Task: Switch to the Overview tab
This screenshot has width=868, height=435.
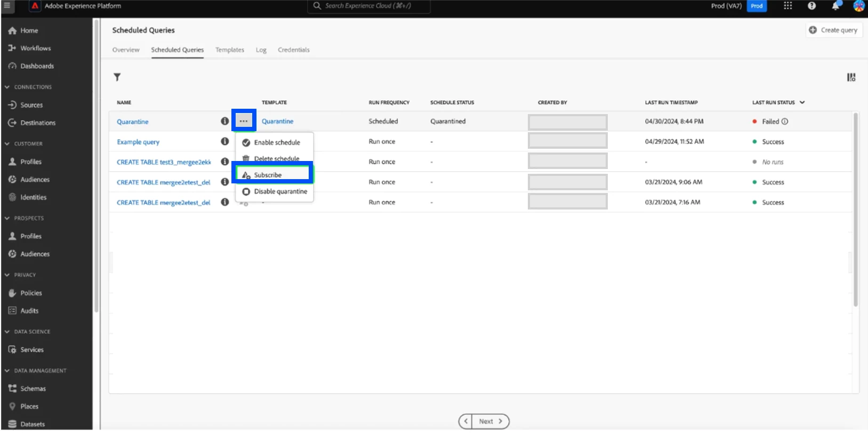Action: pyautogui.click(x=126, y=50)
